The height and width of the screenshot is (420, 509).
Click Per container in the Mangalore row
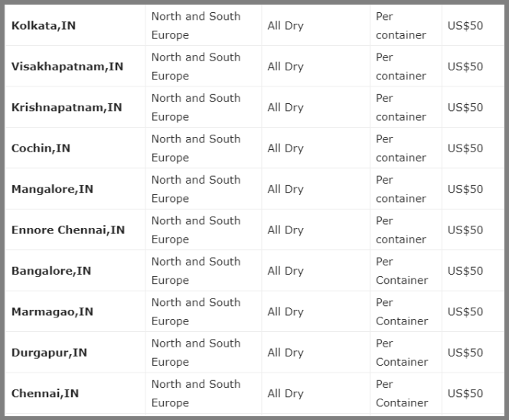click(x=401, y=189)
